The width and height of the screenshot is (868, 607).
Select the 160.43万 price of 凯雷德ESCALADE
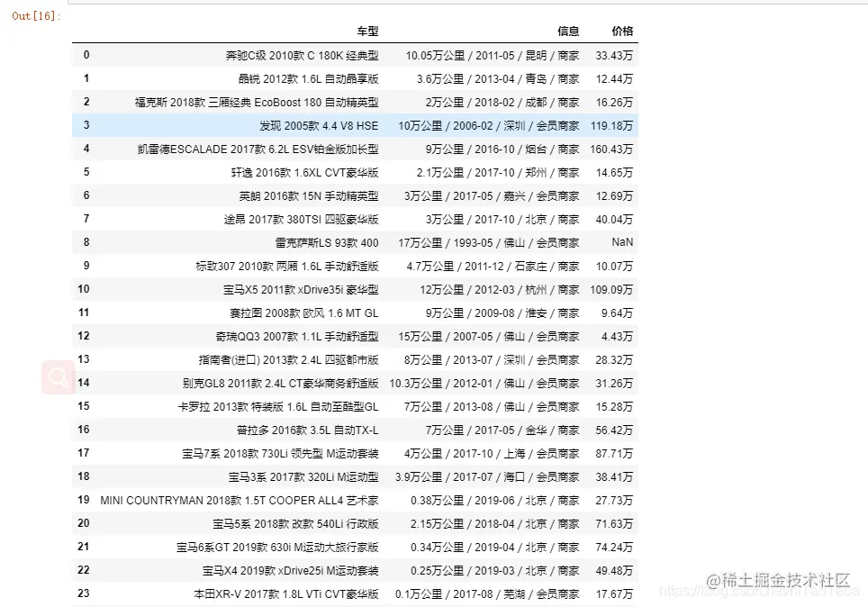(610, 149)
